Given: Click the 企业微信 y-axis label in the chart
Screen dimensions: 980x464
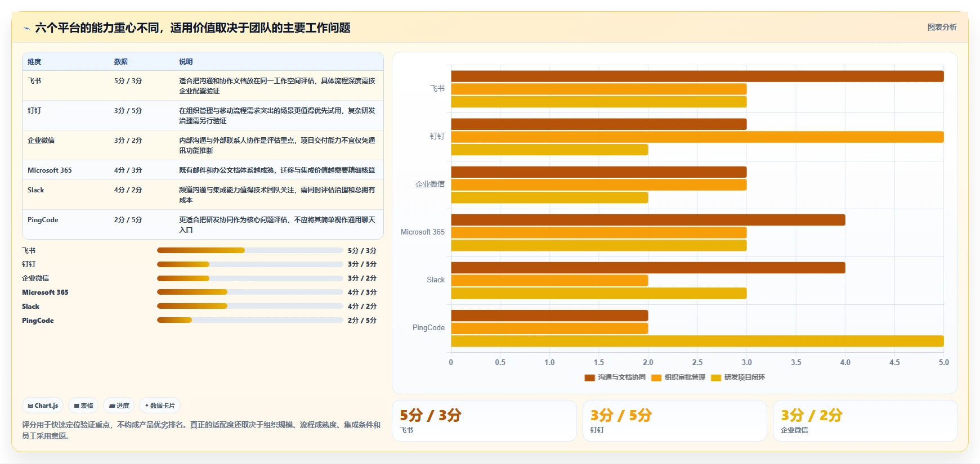Looking at the screenshot, I should coord(430,184).
